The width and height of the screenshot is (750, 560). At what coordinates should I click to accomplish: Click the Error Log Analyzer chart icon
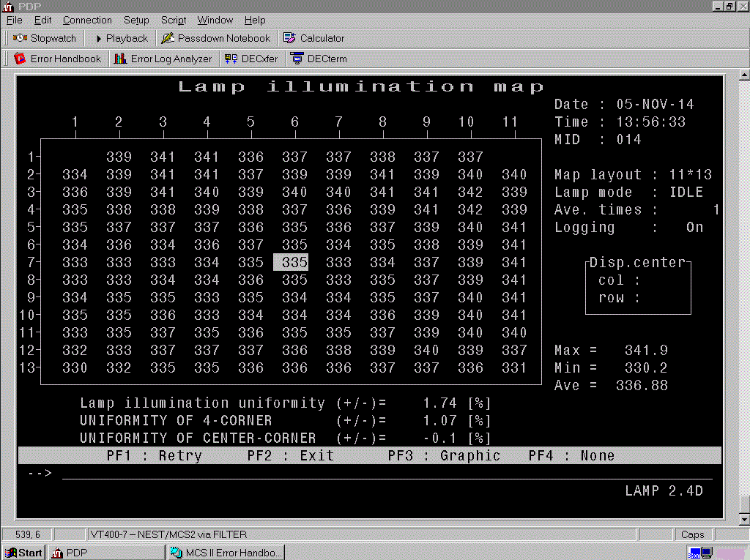click(x=120, y=59)
